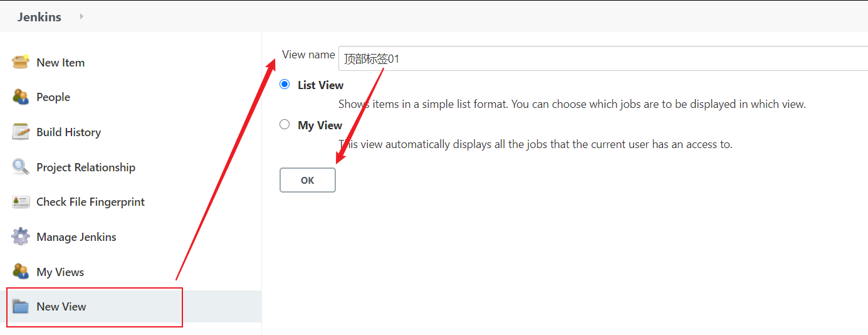
Task: Click the Manage Jenkins gear icon
Action: pos(21,237)
